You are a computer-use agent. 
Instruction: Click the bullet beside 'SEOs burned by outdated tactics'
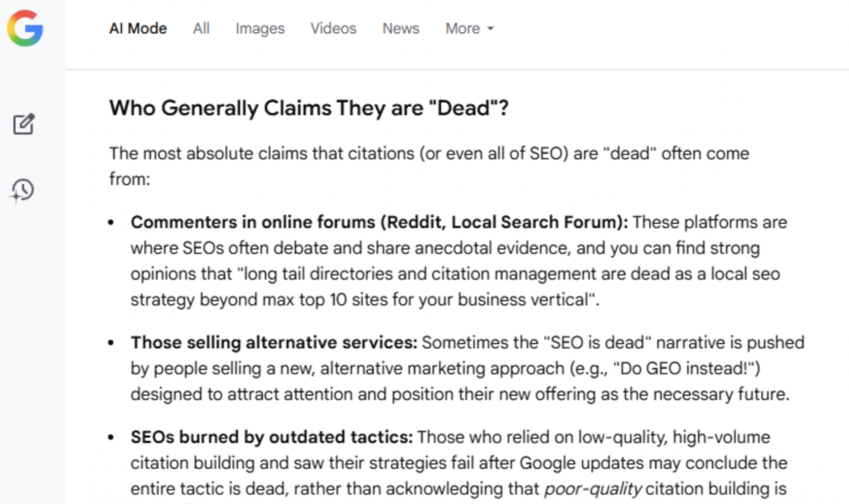[112, 438]
